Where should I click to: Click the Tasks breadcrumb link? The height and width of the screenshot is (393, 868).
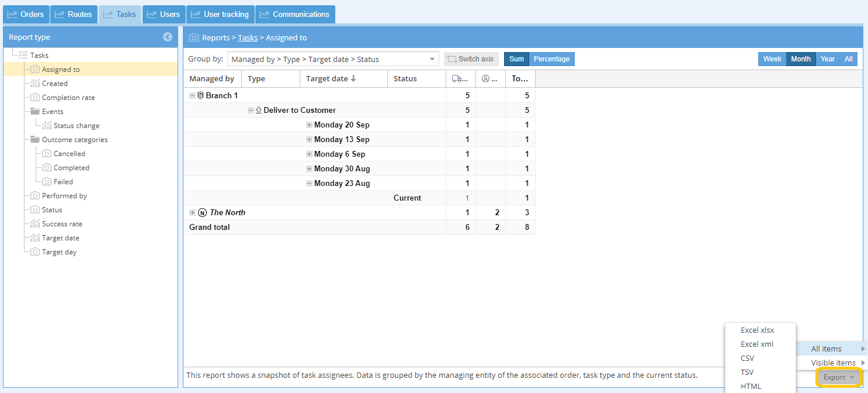(248, 37)
